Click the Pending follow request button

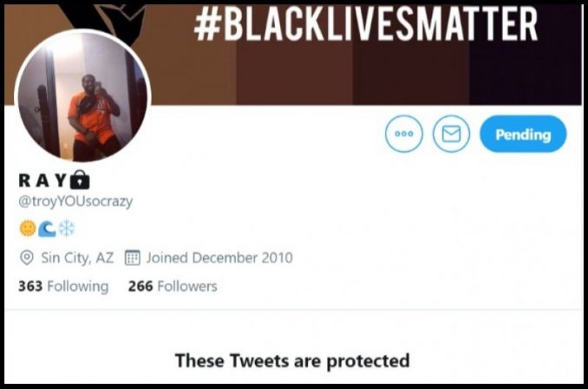523,134
